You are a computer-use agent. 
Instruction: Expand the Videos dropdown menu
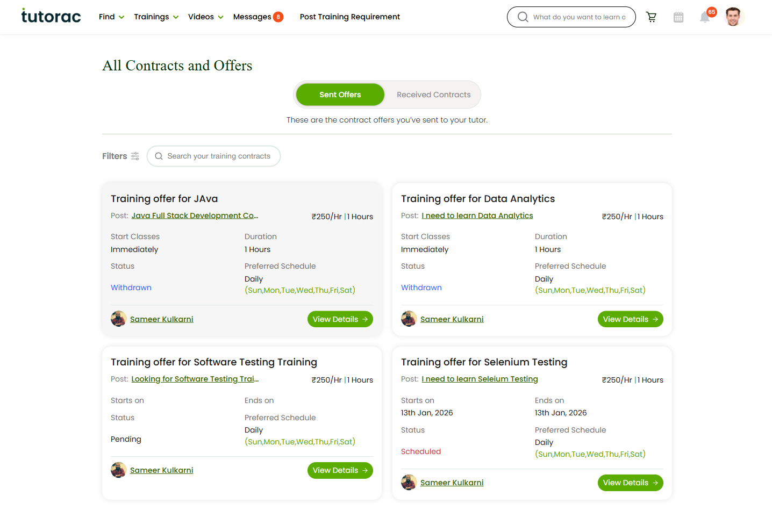click(x=205, y=17)
